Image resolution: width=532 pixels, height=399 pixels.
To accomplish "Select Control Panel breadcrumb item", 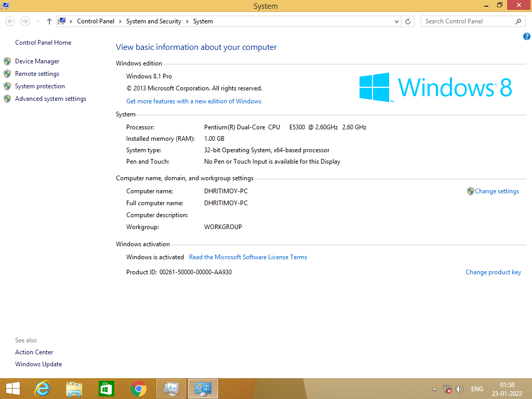I will [x=96, y=21].
